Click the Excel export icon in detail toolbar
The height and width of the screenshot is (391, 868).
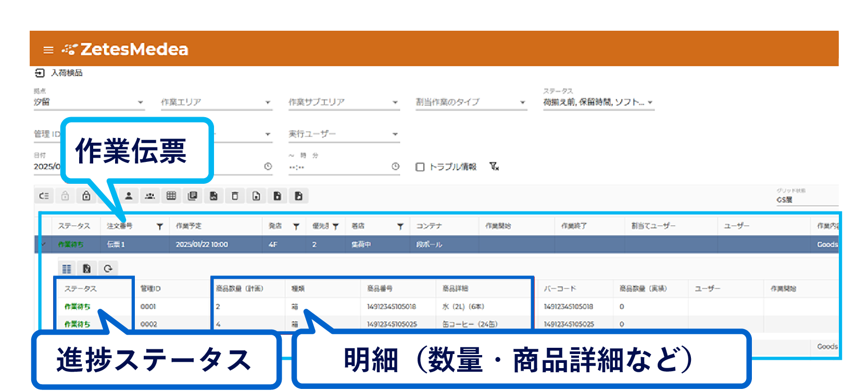point(87,269)
